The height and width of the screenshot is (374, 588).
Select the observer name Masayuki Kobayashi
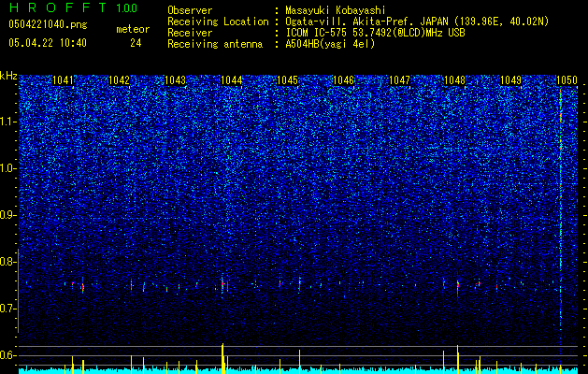point(336,10)
